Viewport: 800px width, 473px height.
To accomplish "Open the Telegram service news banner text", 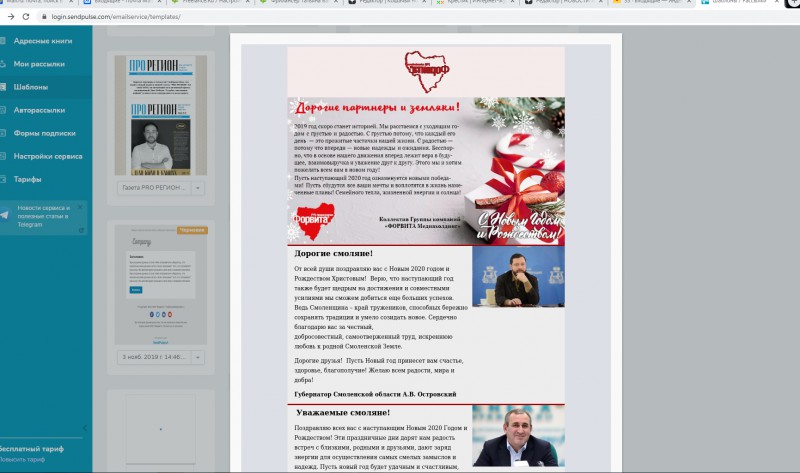I will (43, 216).
